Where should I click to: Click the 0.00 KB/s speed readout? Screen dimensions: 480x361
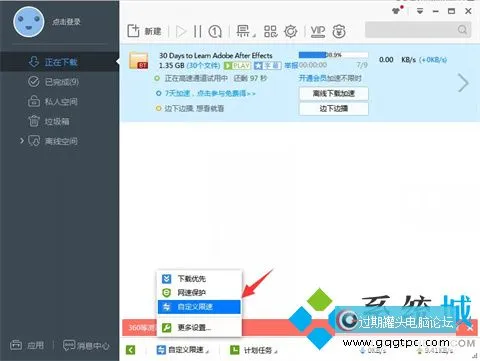tap(397, 60)
